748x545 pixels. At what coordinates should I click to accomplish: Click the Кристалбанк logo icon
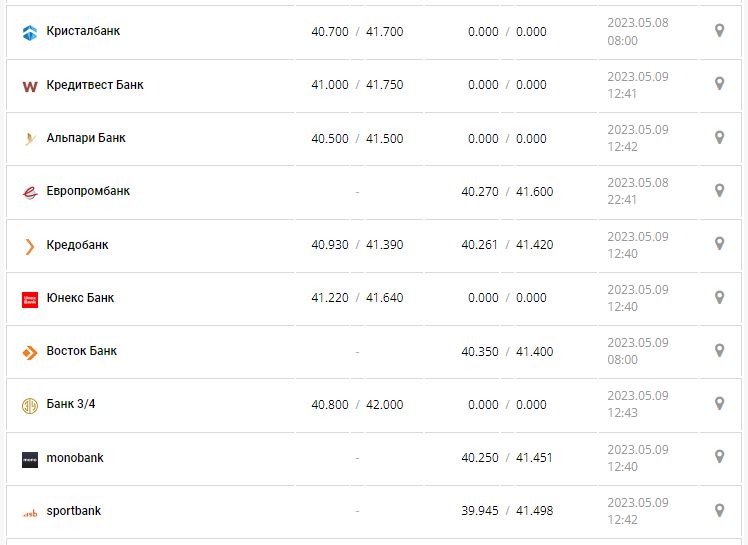pyautogui.click(x=29, y=32)
